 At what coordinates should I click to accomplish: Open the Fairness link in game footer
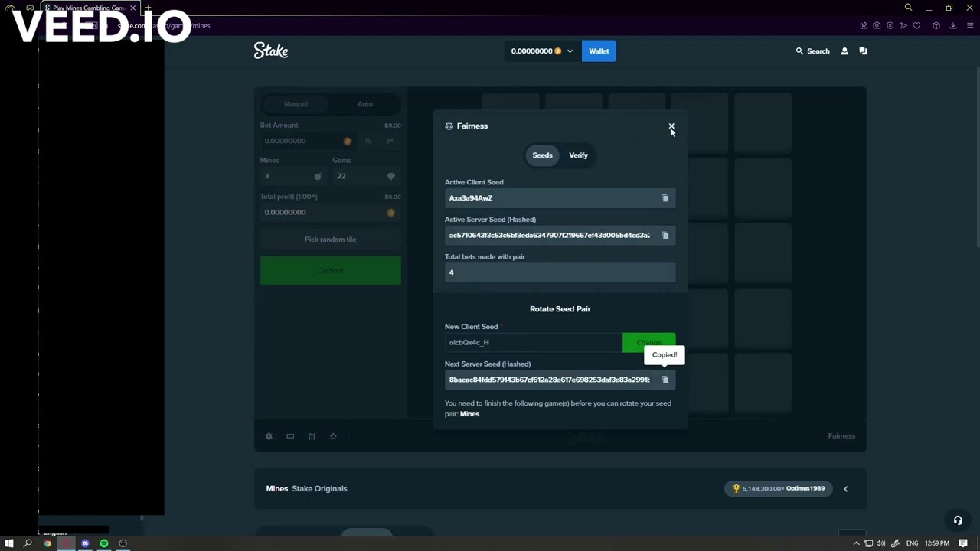coord(841,436)
